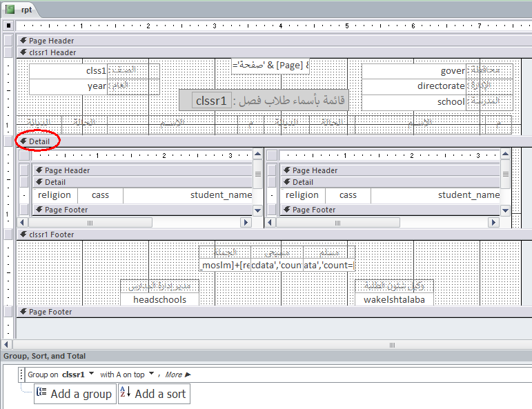Select the wakelshtalaba field in footer
This screenshot has height=409, width=532.
click(394, 299)
